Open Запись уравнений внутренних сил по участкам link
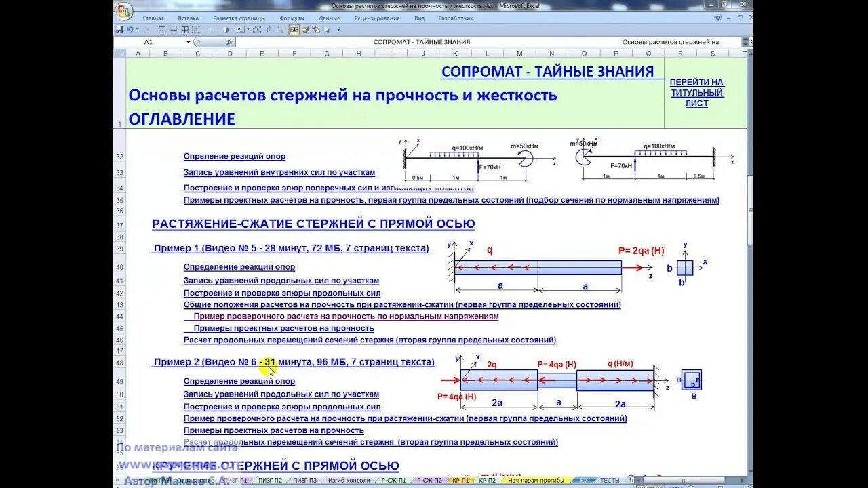 click(x=279, y=173)
